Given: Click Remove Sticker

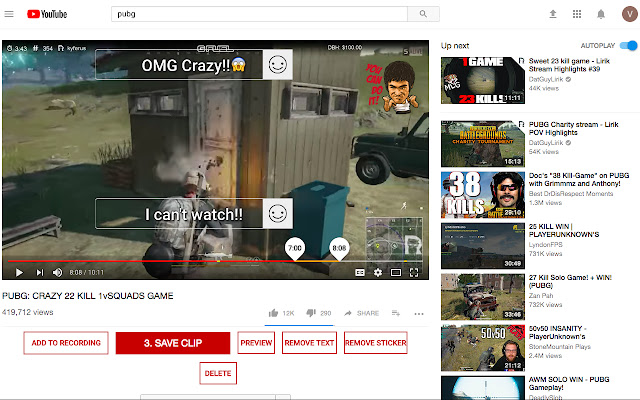Looking at the screenshot, I should tap(376, 343).
